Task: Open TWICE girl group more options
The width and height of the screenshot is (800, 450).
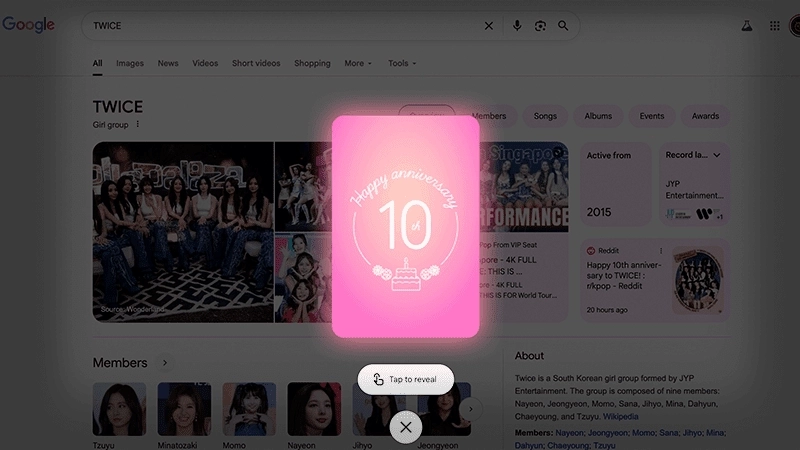Action: point(138,125)
